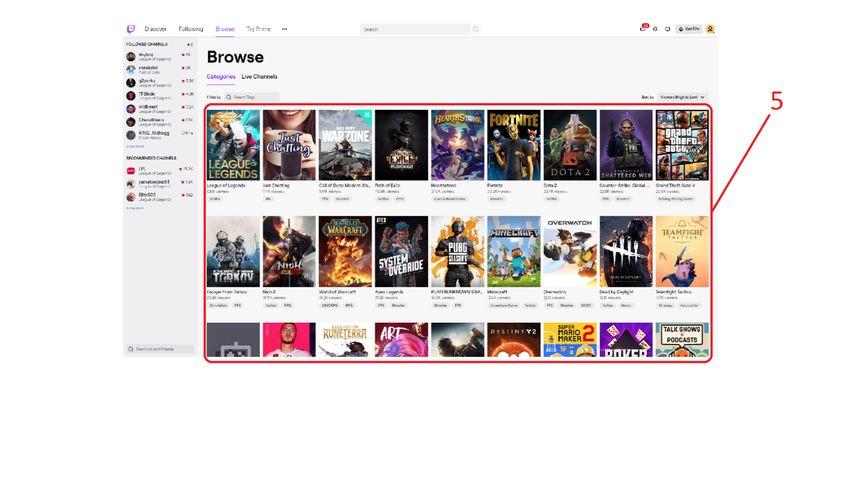850x480 pixels.
Task: Click the Dota 2 title link
Action: point(551,185)
